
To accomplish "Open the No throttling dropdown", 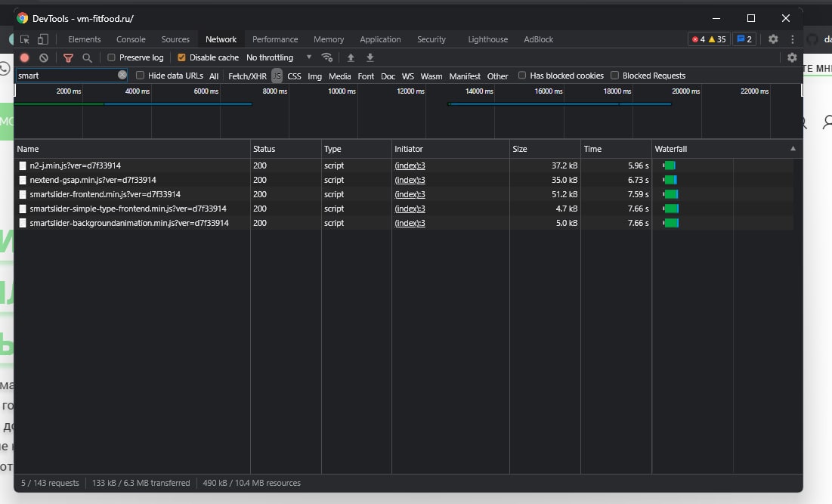I will (279, 57).
